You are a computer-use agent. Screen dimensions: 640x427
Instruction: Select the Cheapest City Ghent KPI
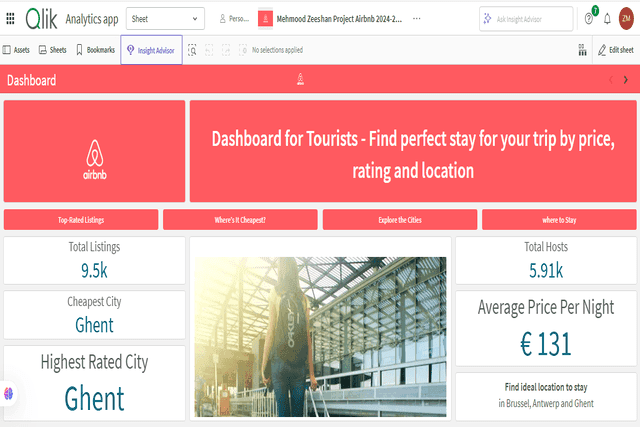click(94, 315)
